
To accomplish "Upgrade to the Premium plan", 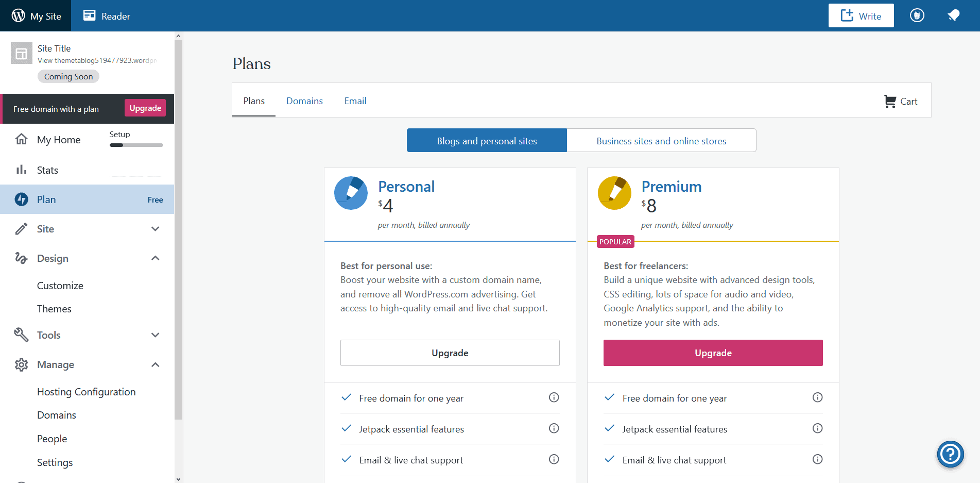I will pyautogui.click(x=713, y=353).
